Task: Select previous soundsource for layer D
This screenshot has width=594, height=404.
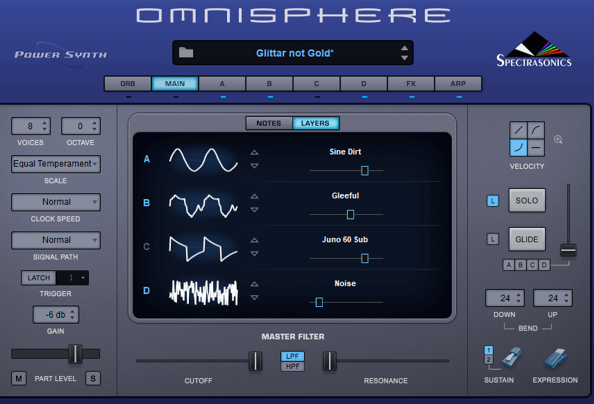Action: [x=254, y=284]
